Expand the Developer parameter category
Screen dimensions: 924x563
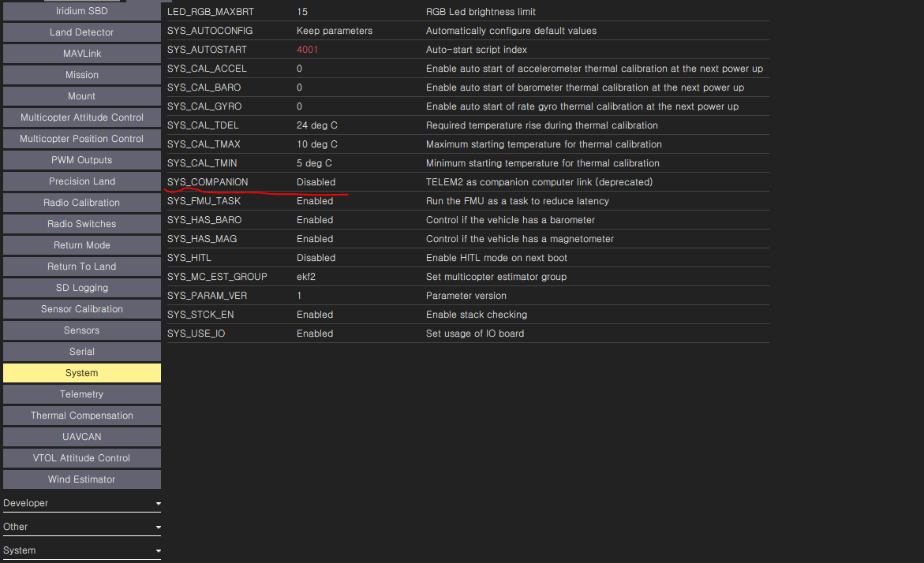(x=81, y=502)
